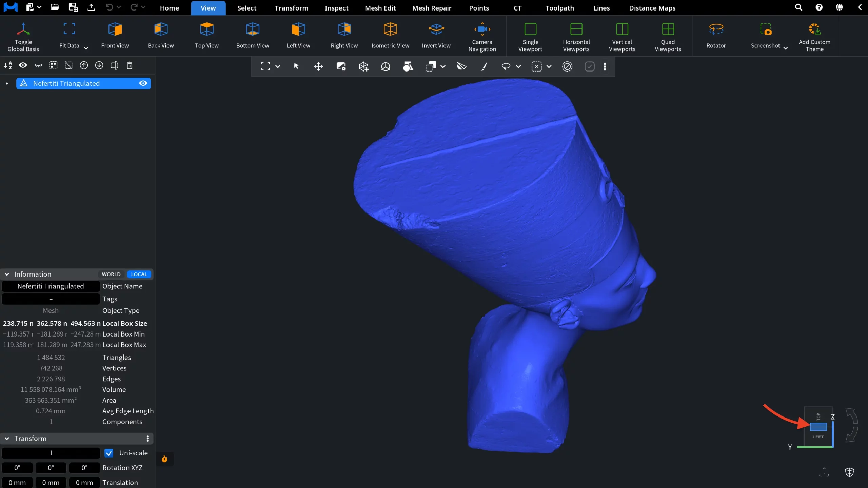Screen dimensions: 868x488
Task: Open Transform section three-dot menu
Action: pos(147,439)
